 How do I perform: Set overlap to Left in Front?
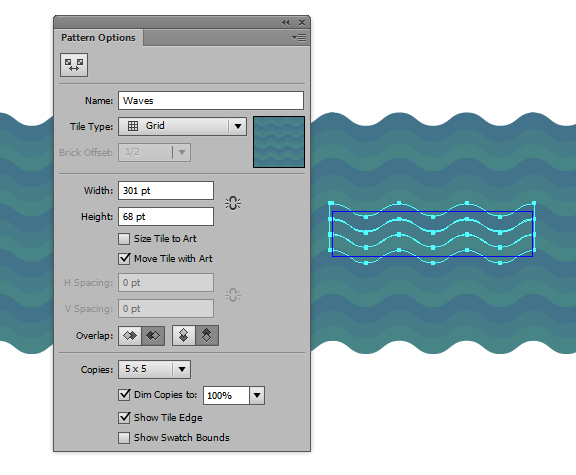[x=130, y=335]
